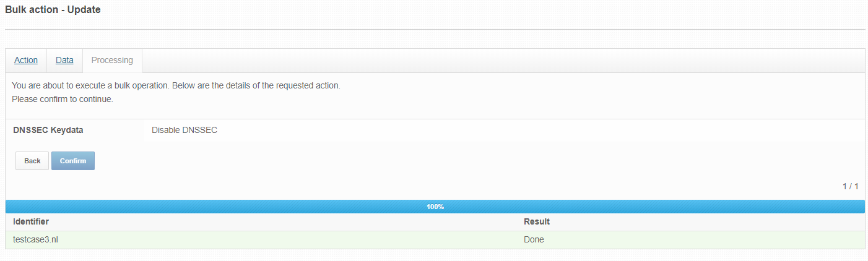This screenshot has height=261, width=868.
Task: Select the Processing tab
Action: point(112,61)
